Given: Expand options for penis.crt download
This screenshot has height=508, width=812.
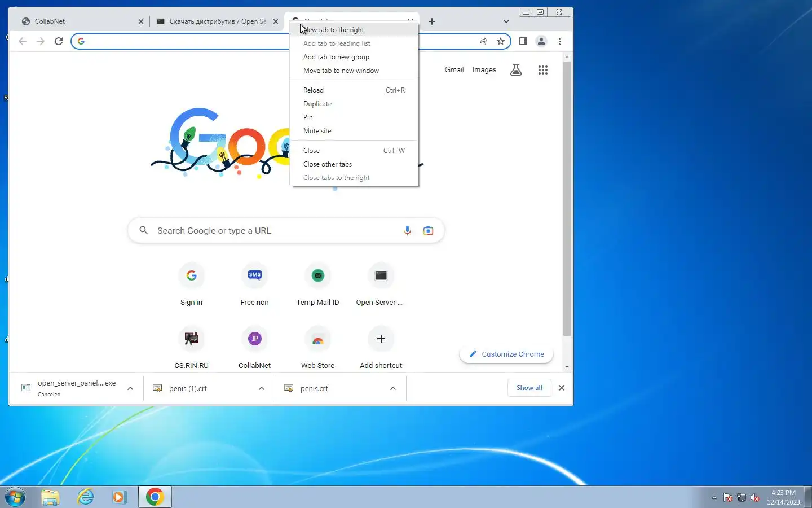Looking at the screenshot, I should tap(393, 388).
